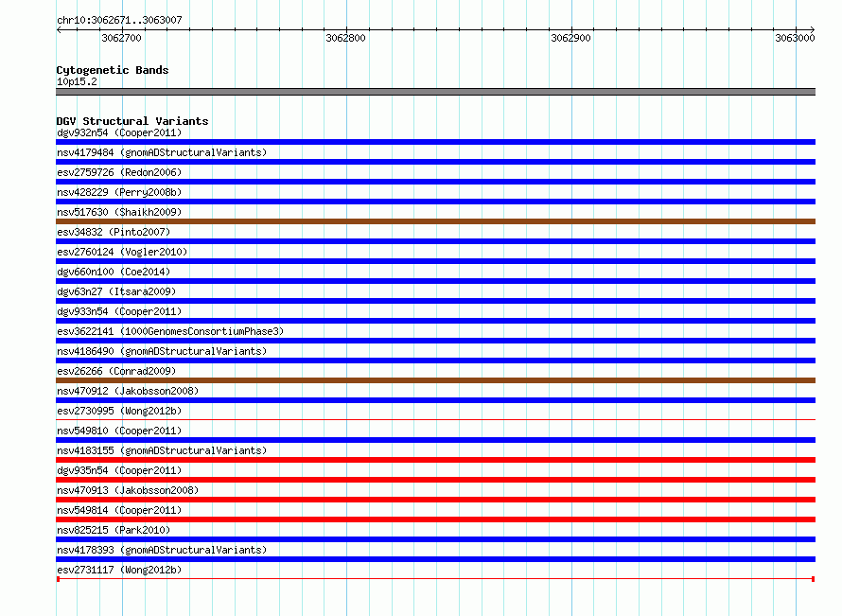
Task: Select the blue bar below nsv825215 (Park2010)
Action: tap(435, 539)
